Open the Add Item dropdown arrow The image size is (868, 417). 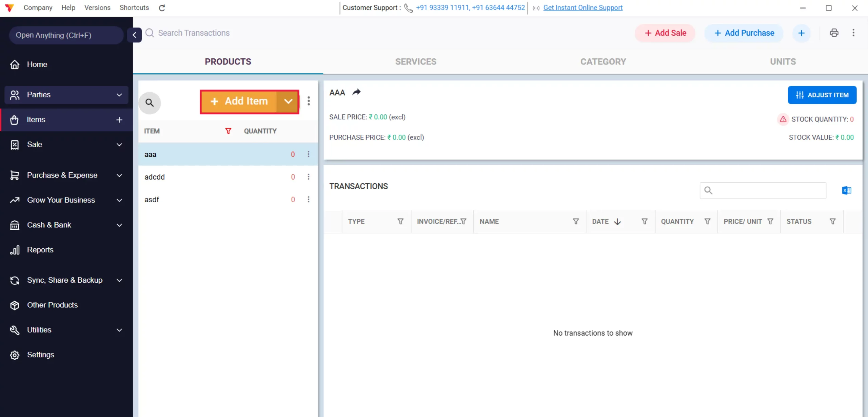pos(288,101)
